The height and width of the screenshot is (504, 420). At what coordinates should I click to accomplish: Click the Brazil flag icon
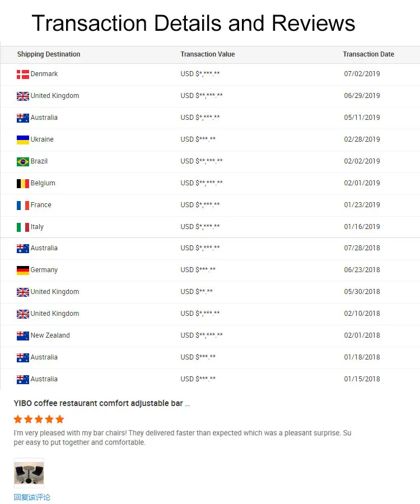click(x=23, y=162)
